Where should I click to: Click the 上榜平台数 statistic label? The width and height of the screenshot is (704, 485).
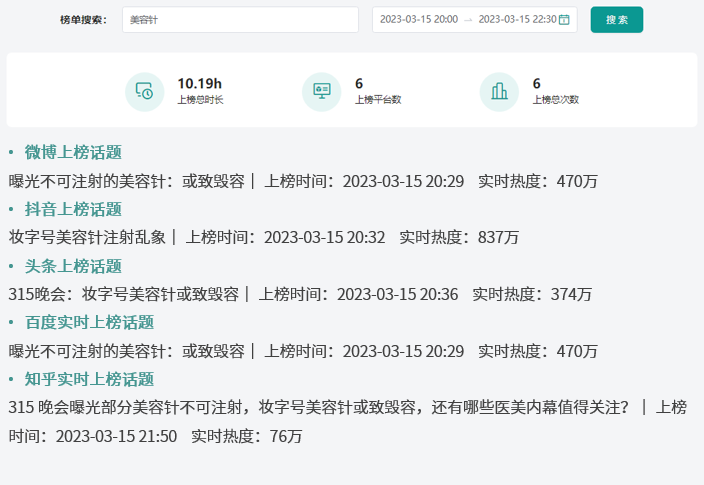pyautogui.click(x=378, y=100)
